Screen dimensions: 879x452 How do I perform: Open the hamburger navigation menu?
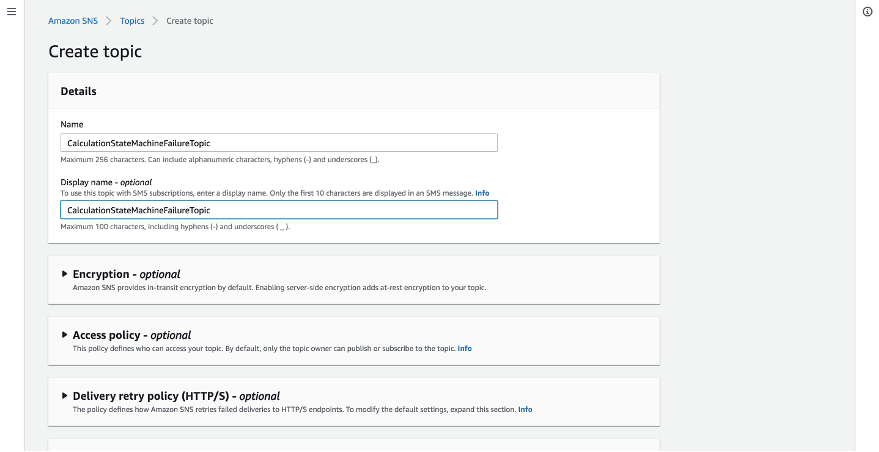(11, 11)
